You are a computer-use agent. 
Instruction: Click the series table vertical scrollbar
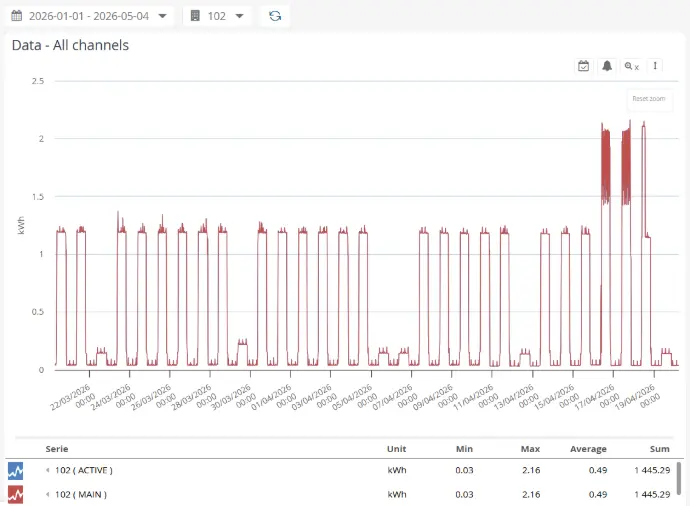tap(679, 477)
